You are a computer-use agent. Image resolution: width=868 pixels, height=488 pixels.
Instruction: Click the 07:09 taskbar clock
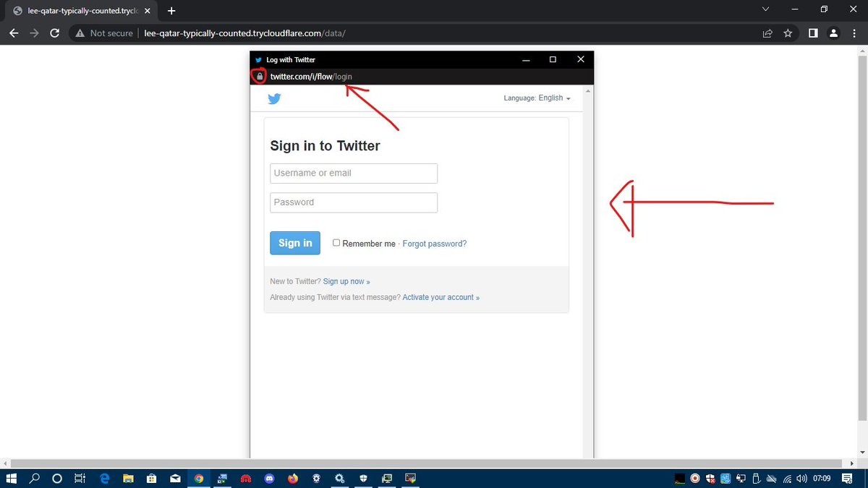pyautogui.click(x=821, y=478)
